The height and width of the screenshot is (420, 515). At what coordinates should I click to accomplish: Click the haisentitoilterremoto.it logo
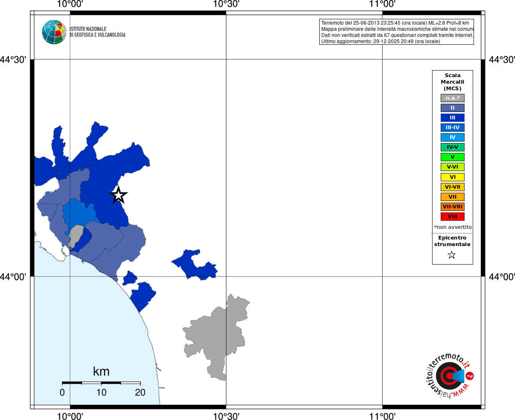tap(449, 375)
